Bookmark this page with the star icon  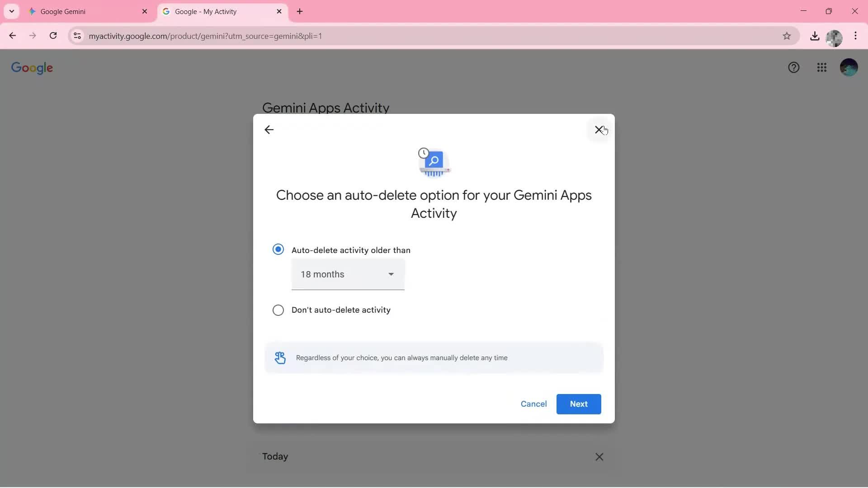pyautogui.click(x=787, y=36)
